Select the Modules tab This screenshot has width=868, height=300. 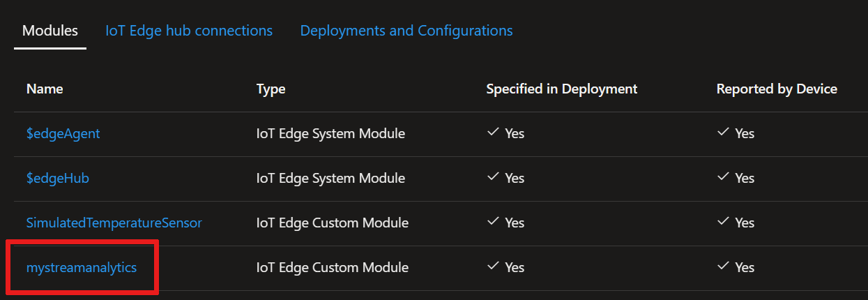click(50, 31)
